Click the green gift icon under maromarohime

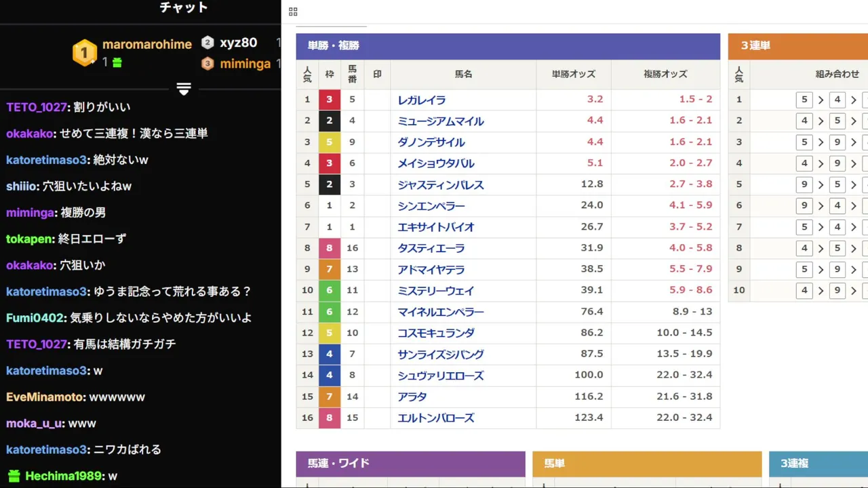coord(117,62)
